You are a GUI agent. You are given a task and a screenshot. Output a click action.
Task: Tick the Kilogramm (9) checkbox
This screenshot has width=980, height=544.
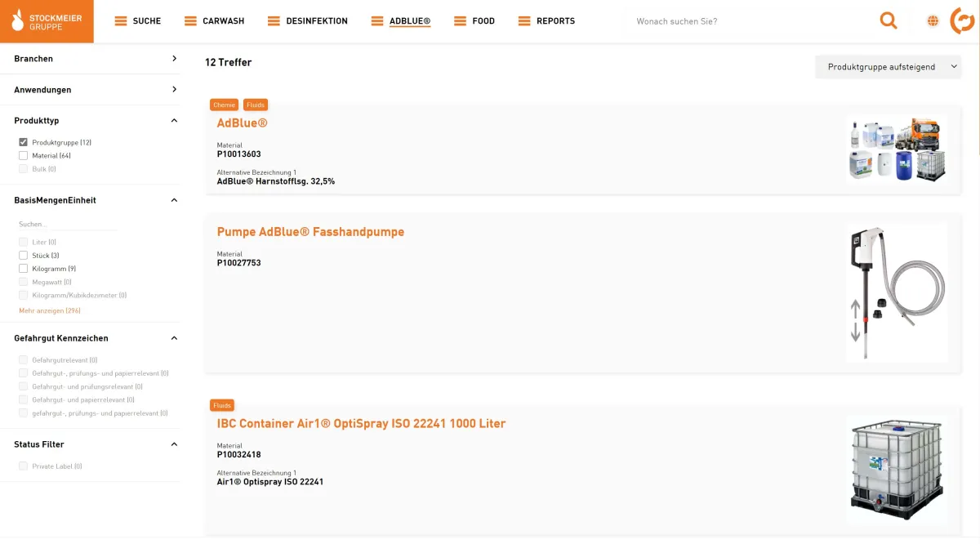pyautogui.click(x=24, y=269)
